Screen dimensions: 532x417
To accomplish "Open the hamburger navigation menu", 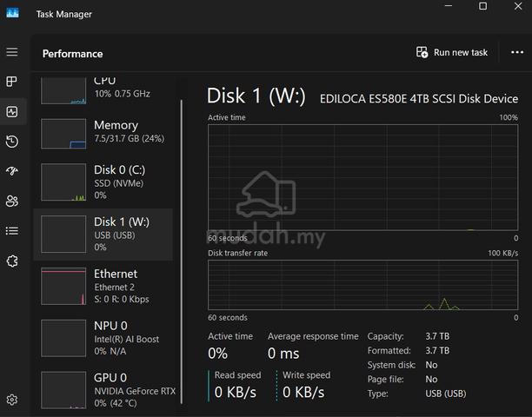I will [12, 52].
